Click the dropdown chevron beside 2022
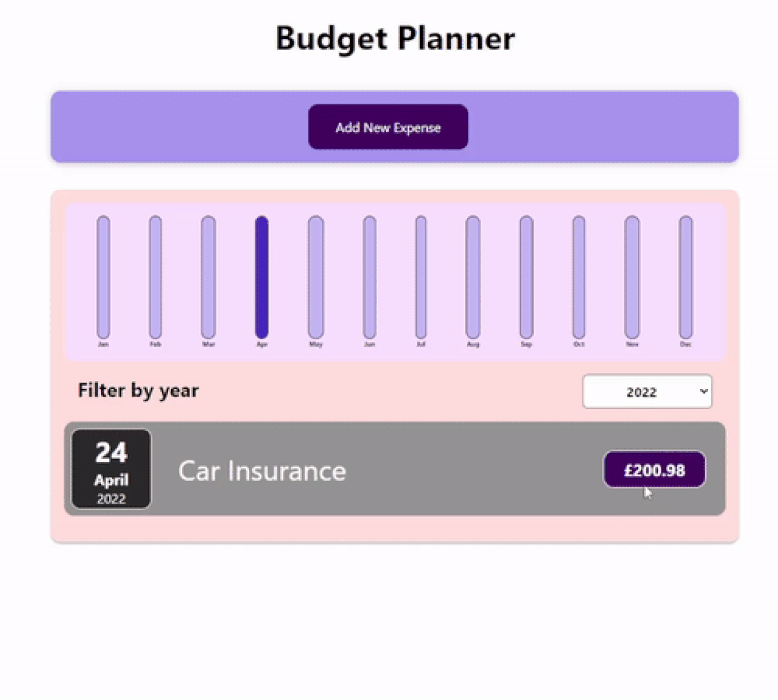778x700 pixels. [x=703, y=391]
